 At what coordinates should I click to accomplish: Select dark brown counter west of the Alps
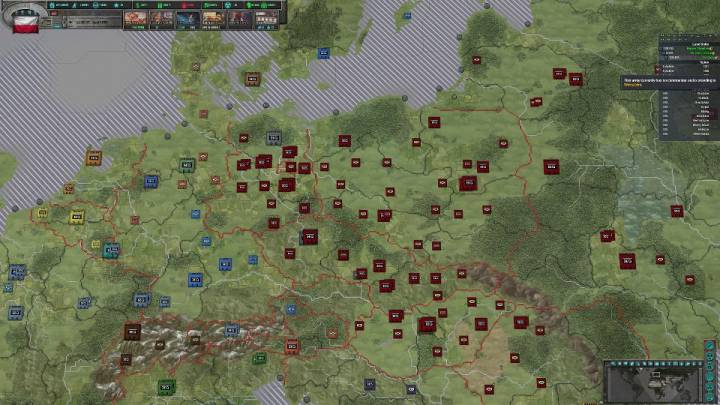133,332
